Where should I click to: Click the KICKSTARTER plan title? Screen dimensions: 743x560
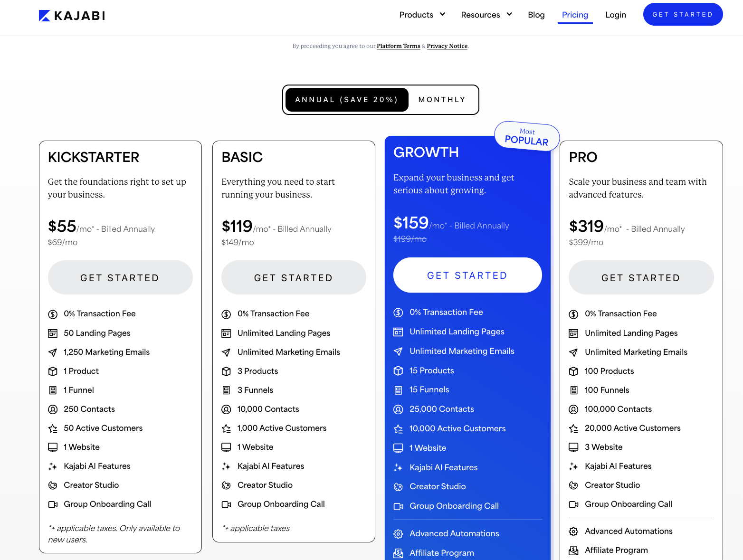tap(94, 157)
